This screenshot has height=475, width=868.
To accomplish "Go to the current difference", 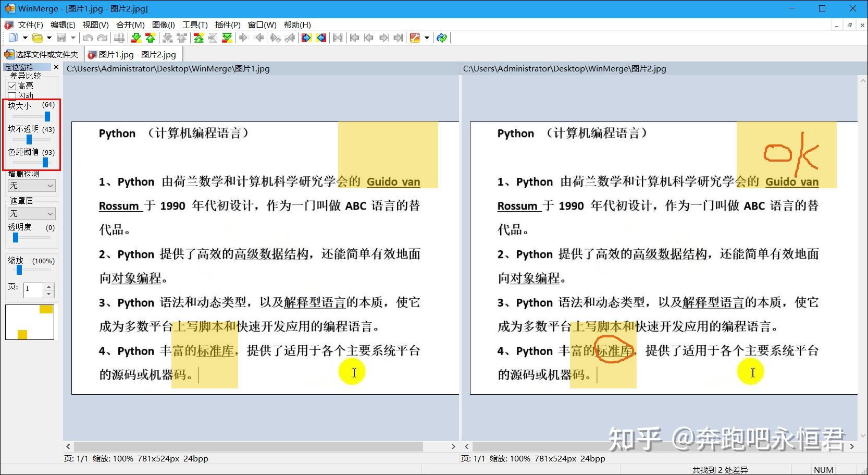I will pyautogui.click(x=213, y=38).
